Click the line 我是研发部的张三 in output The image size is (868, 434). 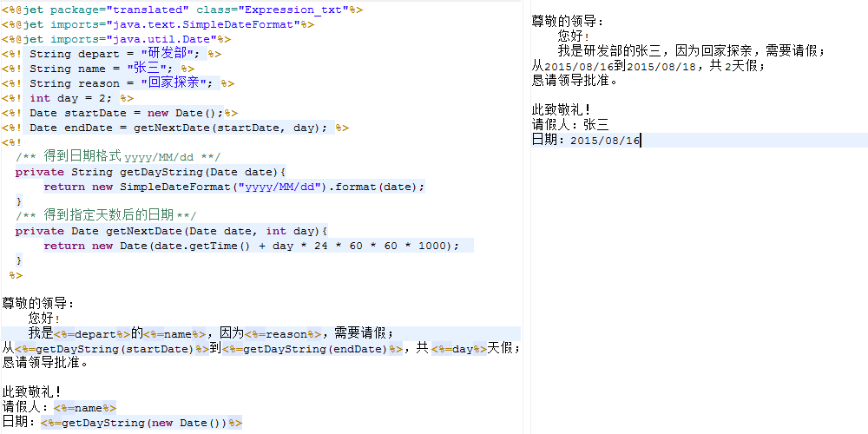(x=692, y=51)
